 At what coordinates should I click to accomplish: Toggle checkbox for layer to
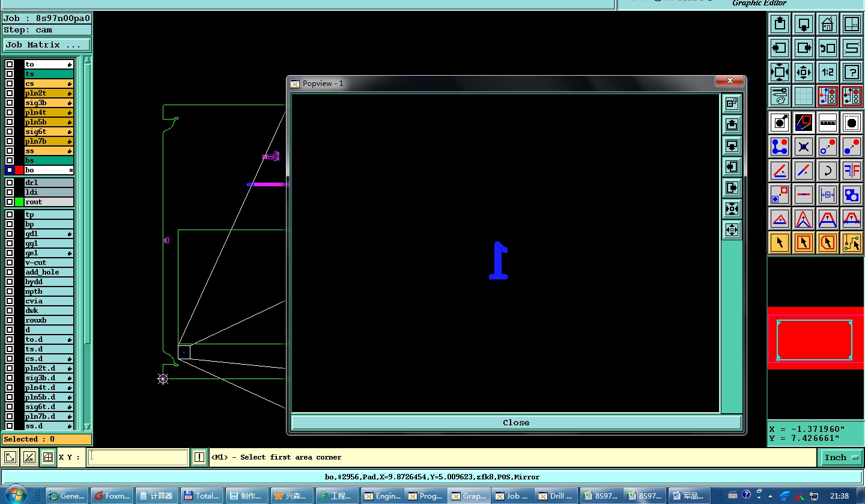point(10,64)
